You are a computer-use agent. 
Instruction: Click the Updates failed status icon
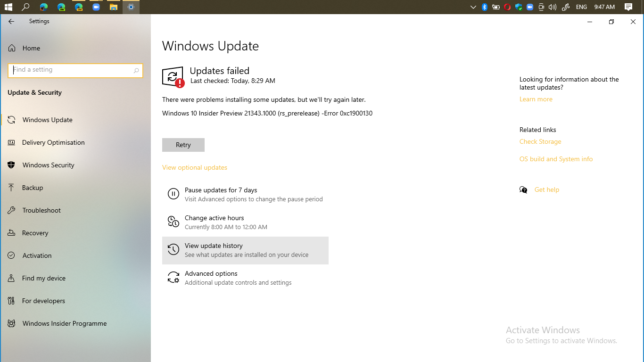coord(173,77)
